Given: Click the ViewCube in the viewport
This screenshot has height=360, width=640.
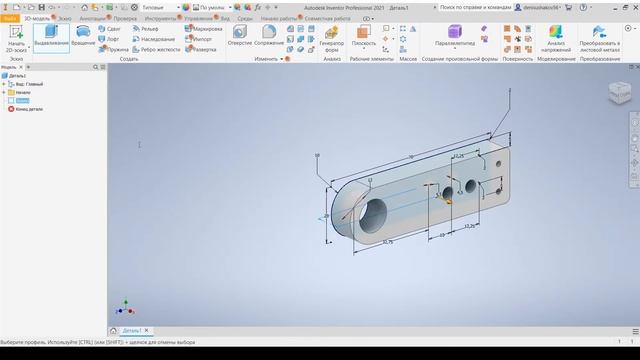Looking at the screenshot, I should pos(620,93).
